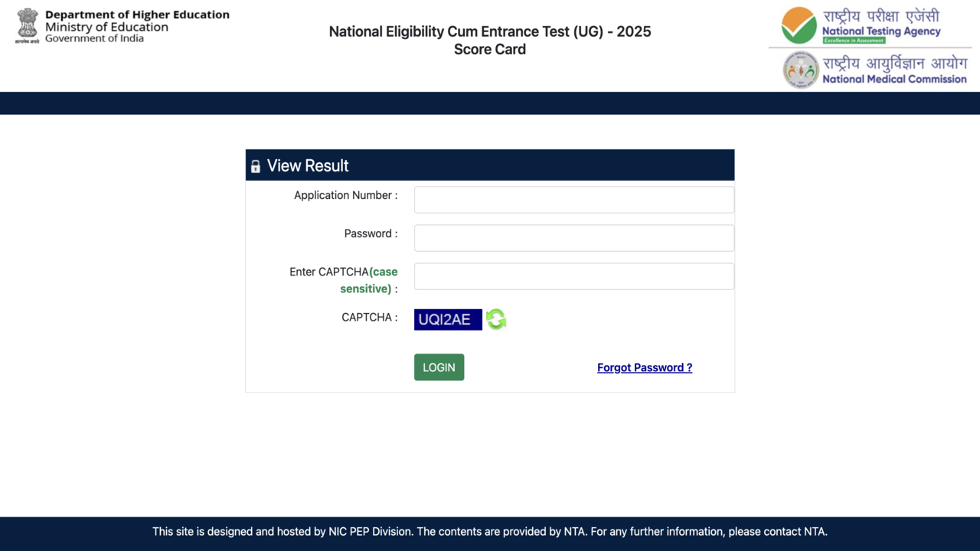Click the Government of India emblem
Image resolution: width=980 pixels, height=551 pixels.
pyautogui.click(x=26, y=25)
